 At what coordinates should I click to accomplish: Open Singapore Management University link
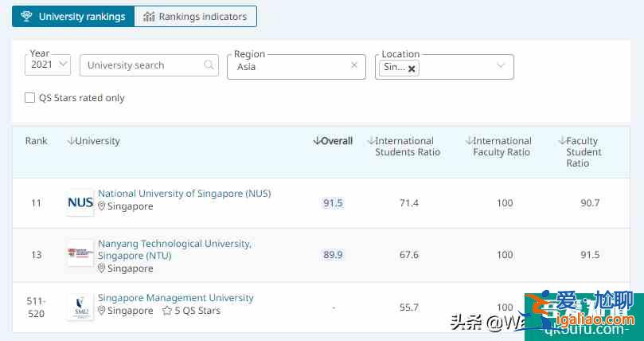175,298
